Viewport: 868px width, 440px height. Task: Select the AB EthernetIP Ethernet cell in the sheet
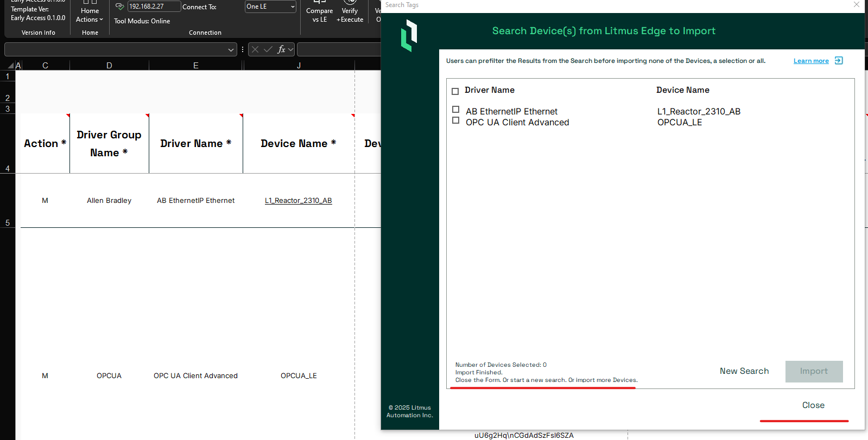(196, 201)
